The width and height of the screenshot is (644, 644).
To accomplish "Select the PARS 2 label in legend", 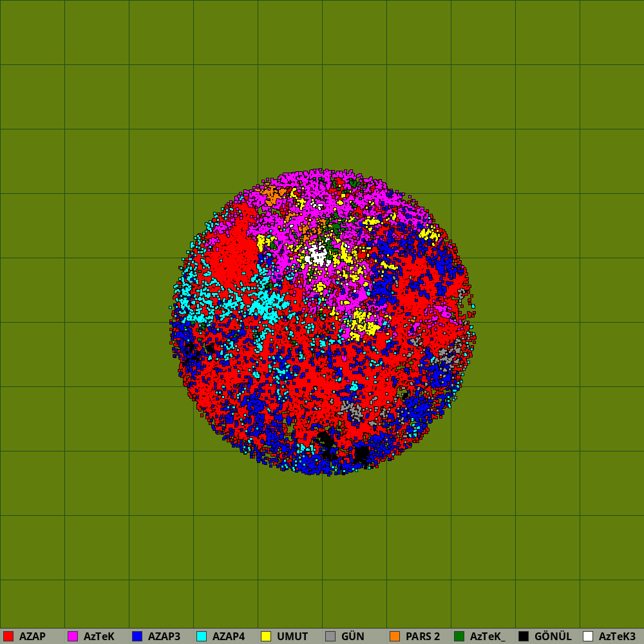I will (422, 637).
